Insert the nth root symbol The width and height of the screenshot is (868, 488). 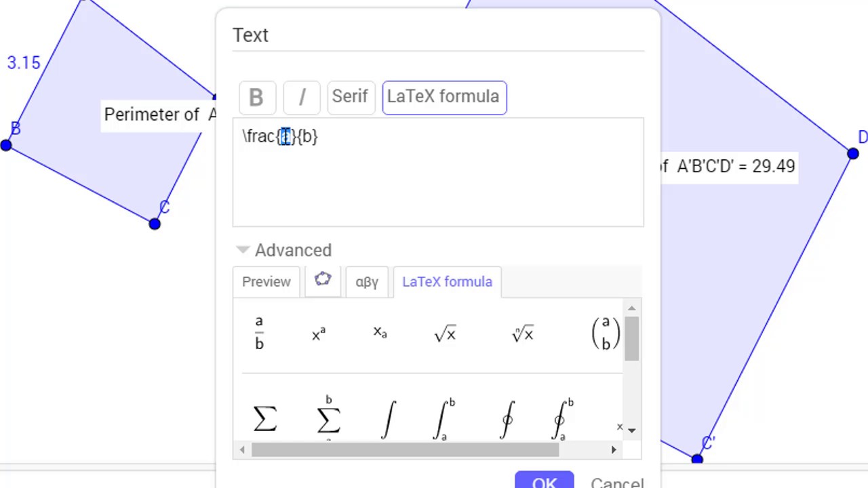coord(522,333)
